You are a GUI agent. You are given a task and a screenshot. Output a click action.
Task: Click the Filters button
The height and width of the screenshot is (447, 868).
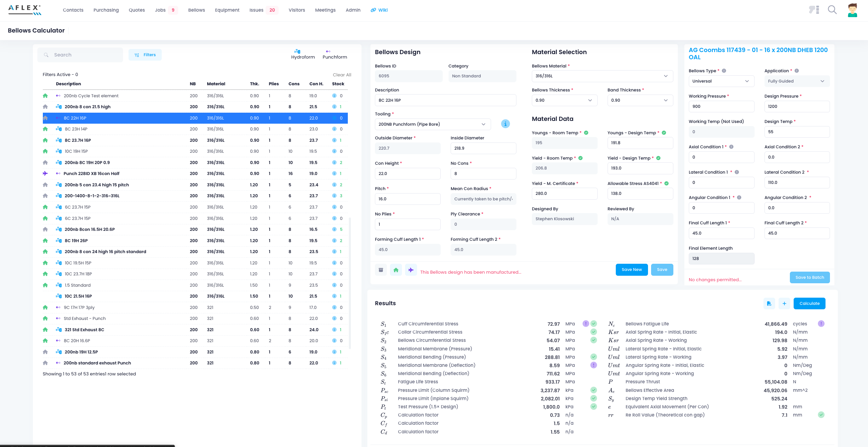(x=145, y=55)
